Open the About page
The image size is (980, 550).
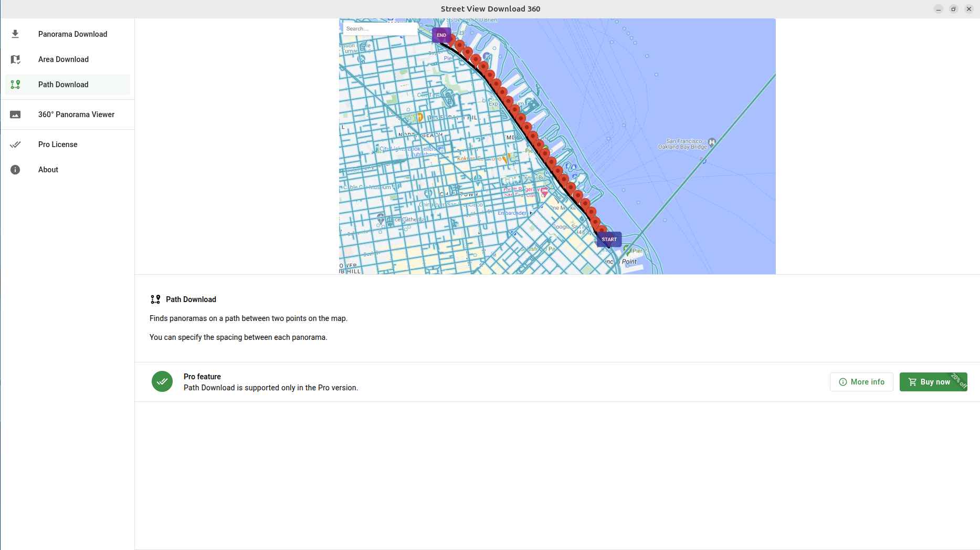(48, 170)
